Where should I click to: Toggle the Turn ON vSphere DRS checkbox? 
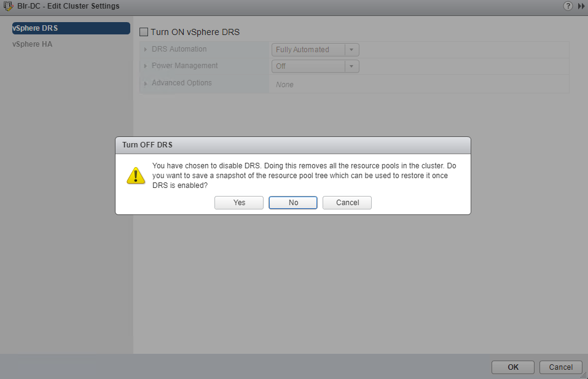144,32
